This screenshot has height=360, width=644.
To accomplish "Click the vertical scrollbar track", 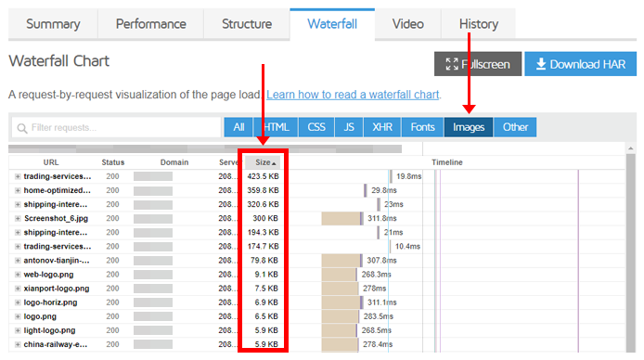I will click(630, 252).
